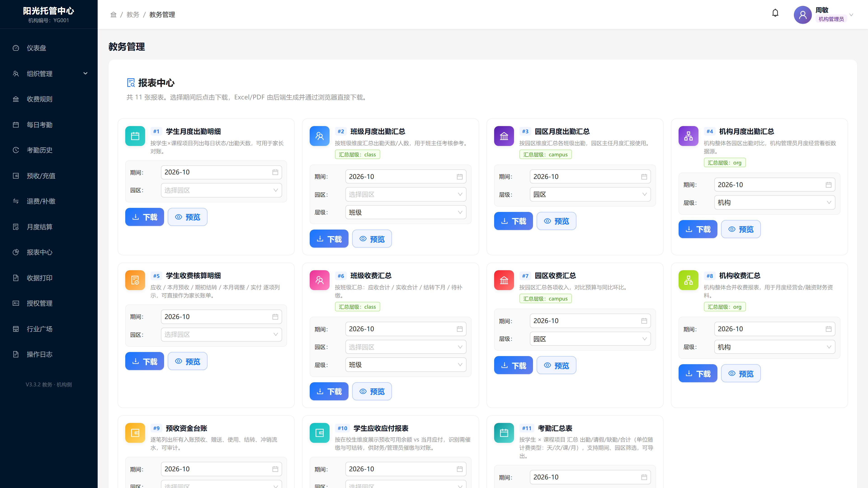Screen dimensions: 868x488
Task: Download the 班级收费汇总 report
Action: [x=329, y=391]
